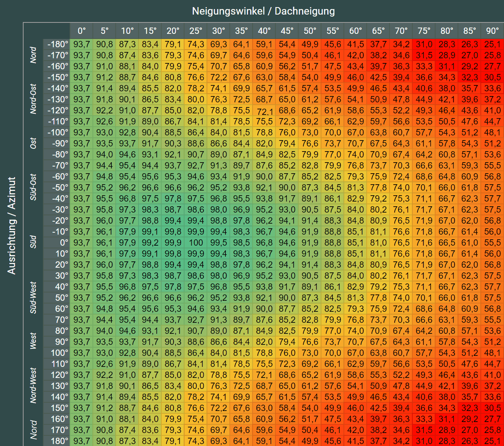Screen dimensions: 504x446
Task: Select the 90° azimuth row label
Action: click(x=57, y=342)
